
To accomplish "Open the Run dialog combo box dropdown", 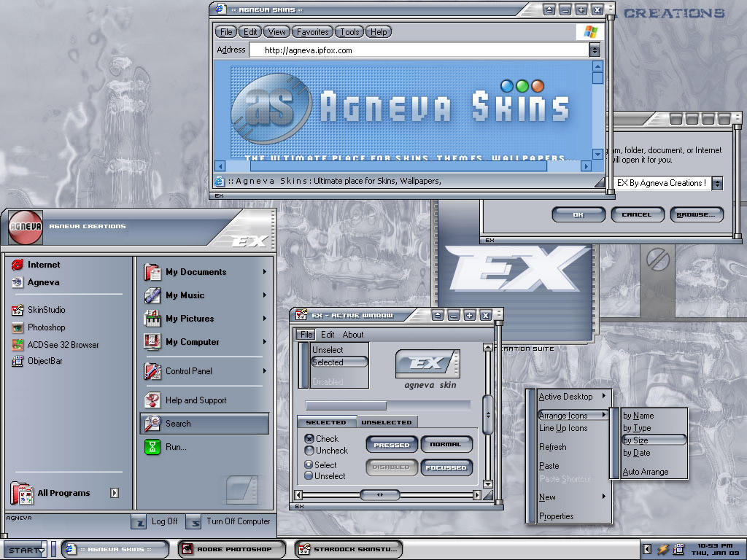I will coord(717,183).
